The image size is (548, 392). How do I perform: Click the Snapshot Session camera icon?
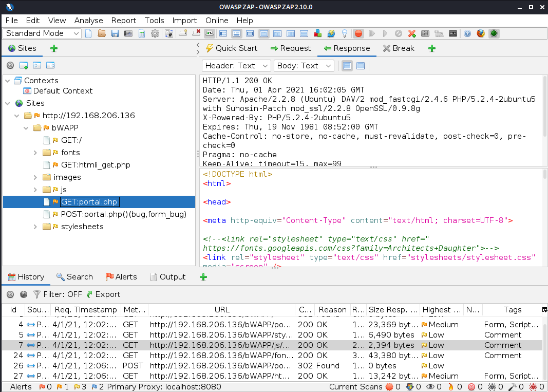coord(128,33)
